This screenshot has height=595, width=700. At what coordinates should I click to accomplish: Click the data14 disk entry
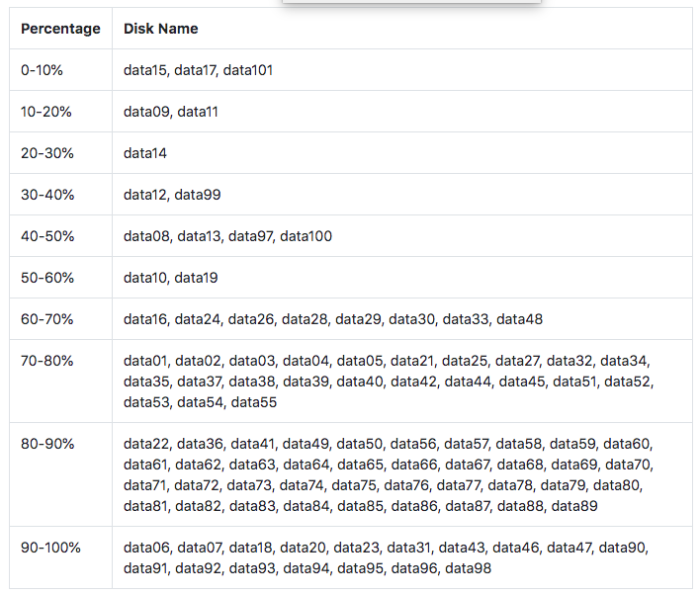(x=145, y=153)
